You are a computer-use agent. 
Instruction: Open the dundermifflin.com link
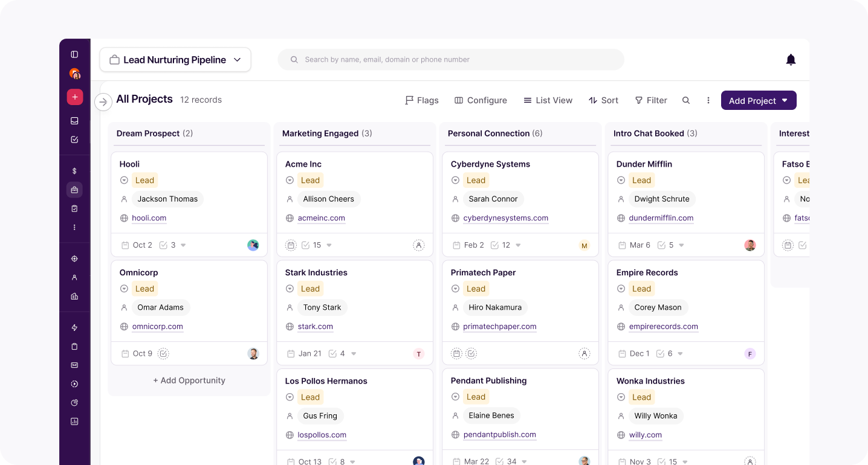click(x=661, y=218)
